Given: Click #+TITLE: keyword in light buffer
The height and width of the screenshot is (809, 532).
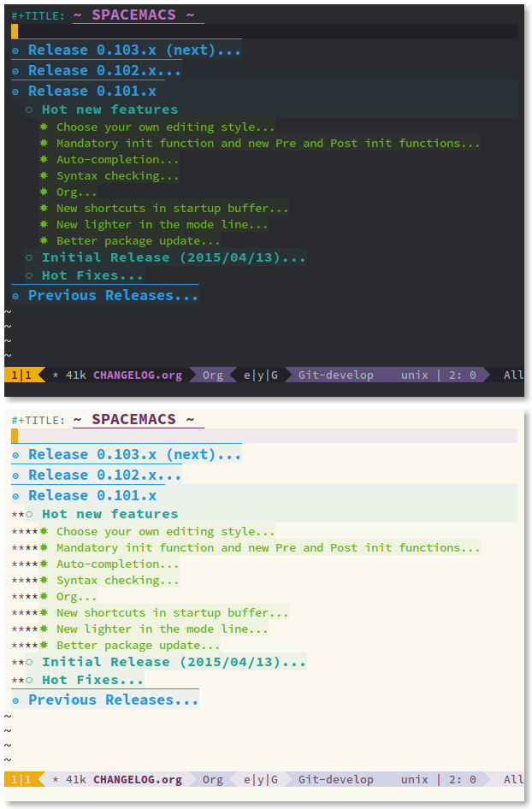Looking at the screenshot, I should [x=38, y=421].
